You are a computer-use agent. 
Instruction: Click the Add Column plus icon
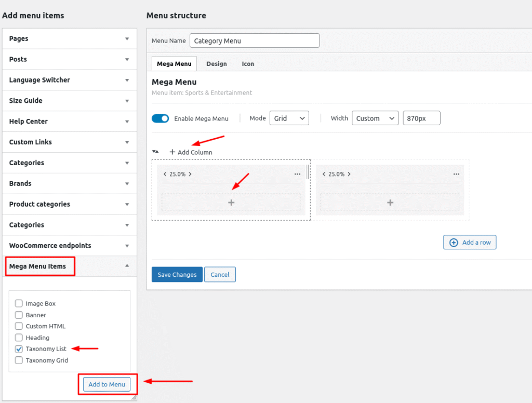(172, 152)
